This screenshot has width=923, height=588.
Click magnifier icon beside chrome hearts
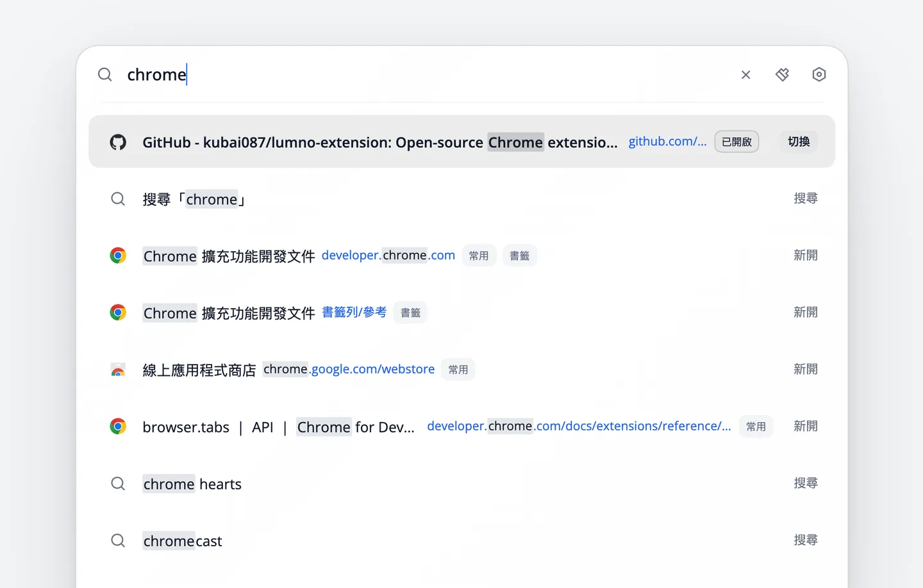118,484
